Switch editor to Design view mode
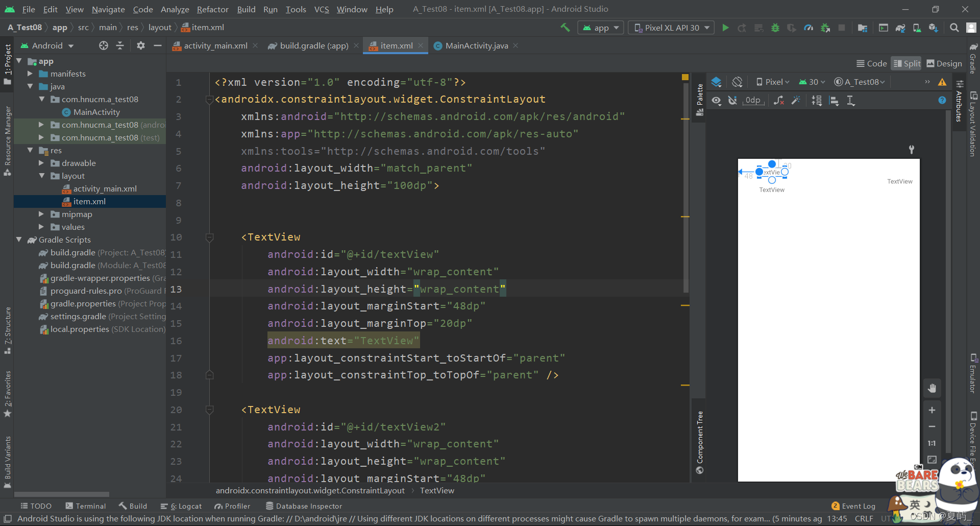 [944, 63]
